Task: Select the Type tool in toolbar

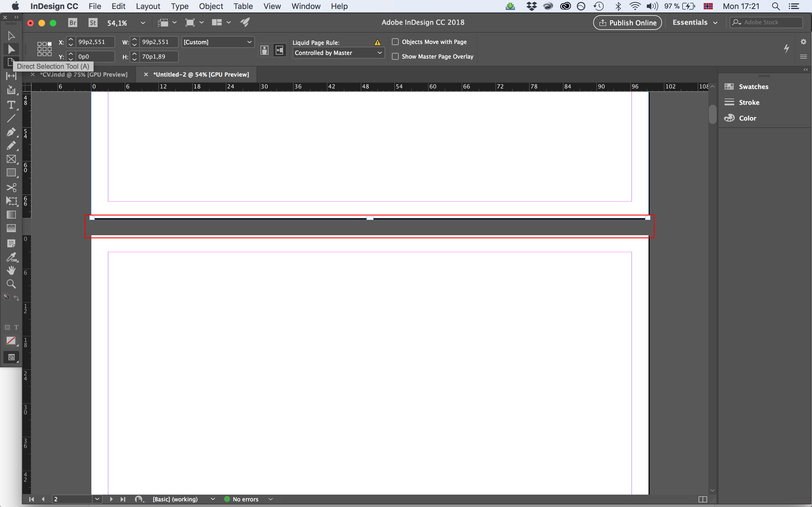Action: (x=11, y=103)
